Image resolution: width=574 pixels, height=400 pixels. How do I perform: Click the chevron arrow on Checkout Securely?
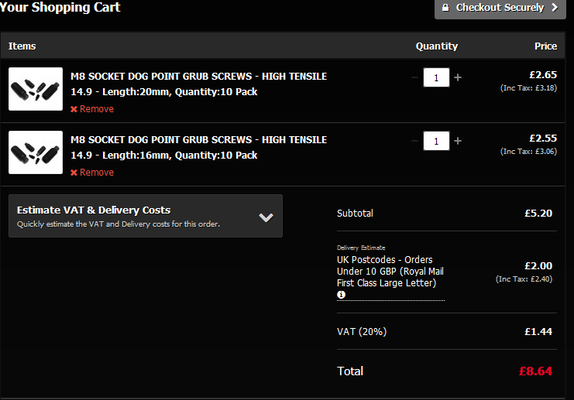click(555, 7)
